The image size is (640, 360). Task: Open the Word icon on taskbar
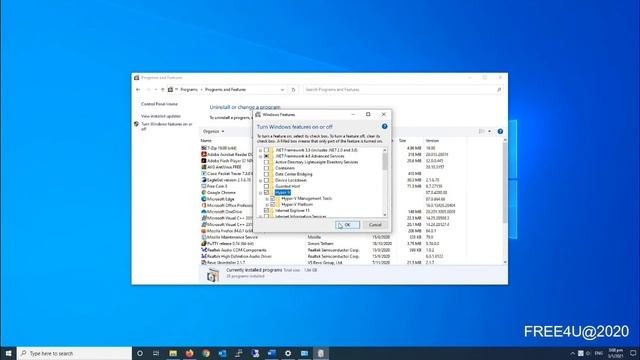(x=271, y=353)
